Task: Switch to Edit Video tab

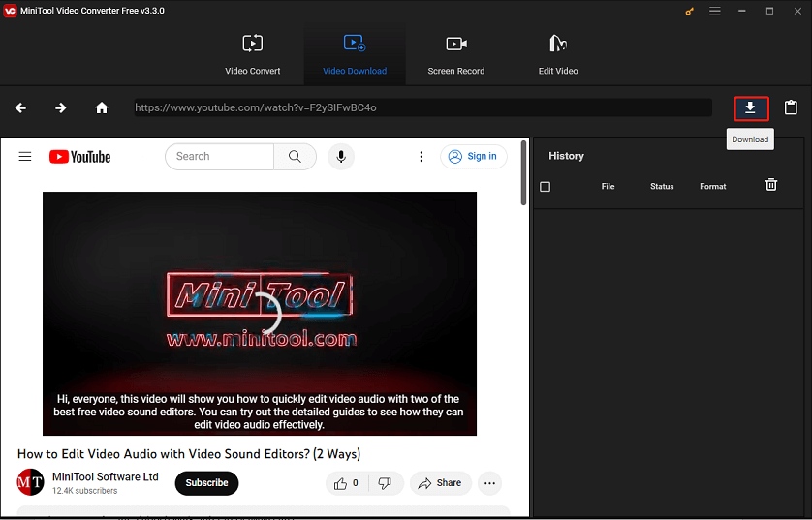Action: (558, 55)
